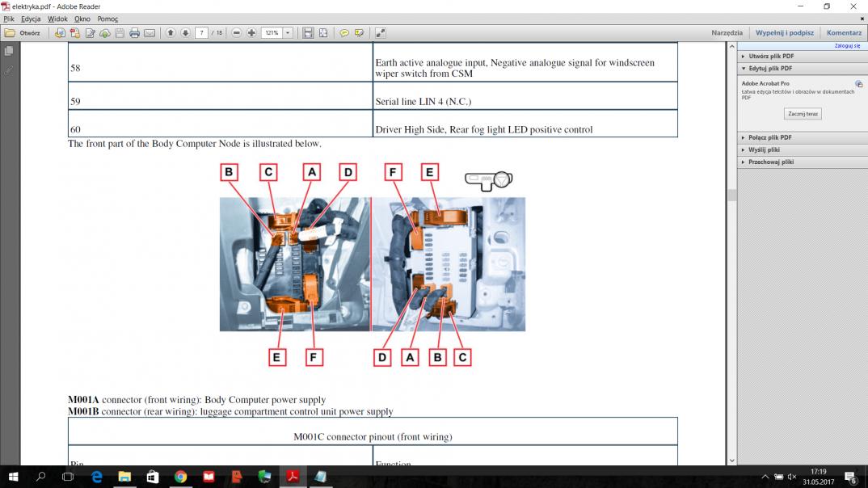The width and height of the screenshot is (868, 488).
Task: Open the Okno menu
Action: [82, 19]
